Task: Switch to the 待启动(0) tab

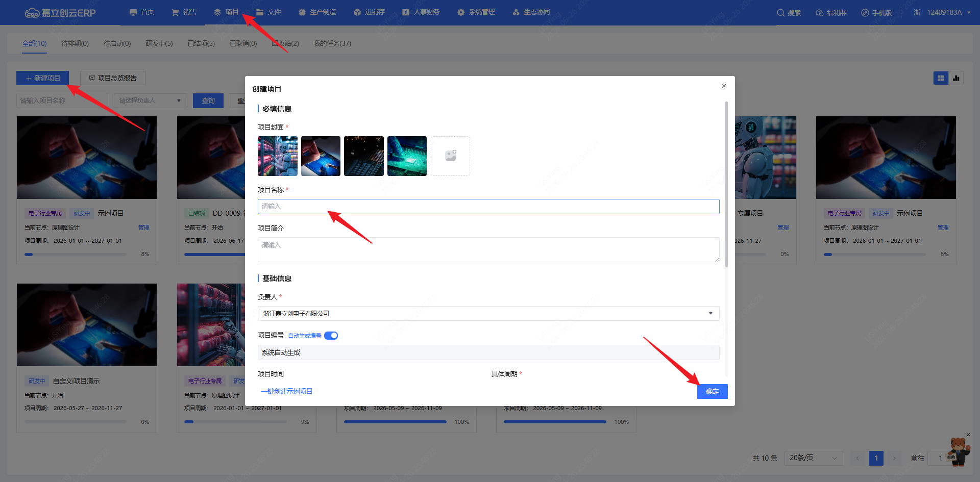Action: [x=117, y=43]
